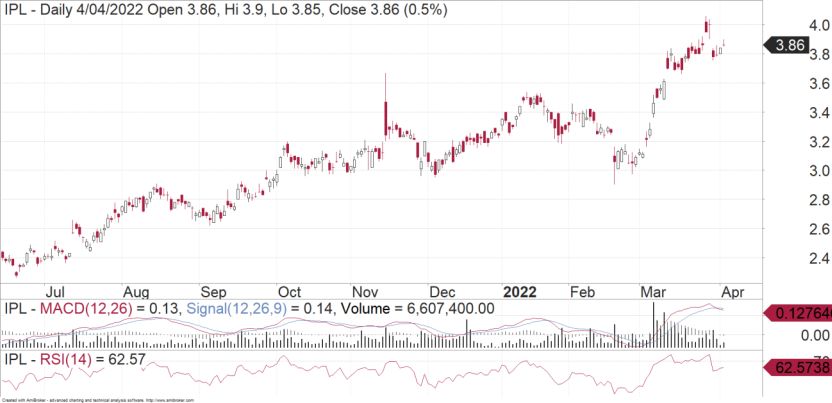This screenshot has width=832, height=403.
Task: Click the Aug month label
Action: click(137, 292)
